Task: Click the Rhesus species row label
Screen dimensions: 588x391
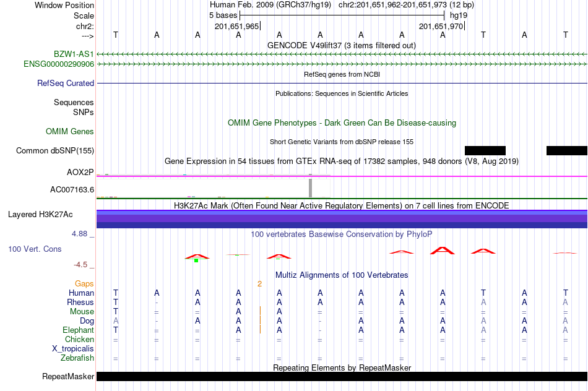Action: click(80, 302)
